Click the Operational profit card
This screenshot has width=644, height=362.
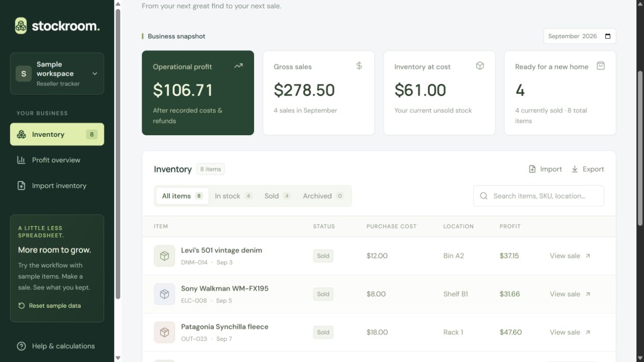tap(198, 93)
